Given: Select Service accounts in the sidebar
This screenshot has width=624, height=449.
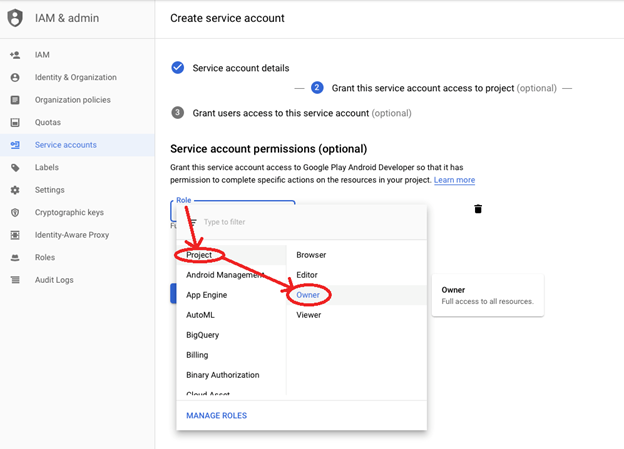Looking at the screenshot, I should [x=77, y=145].
